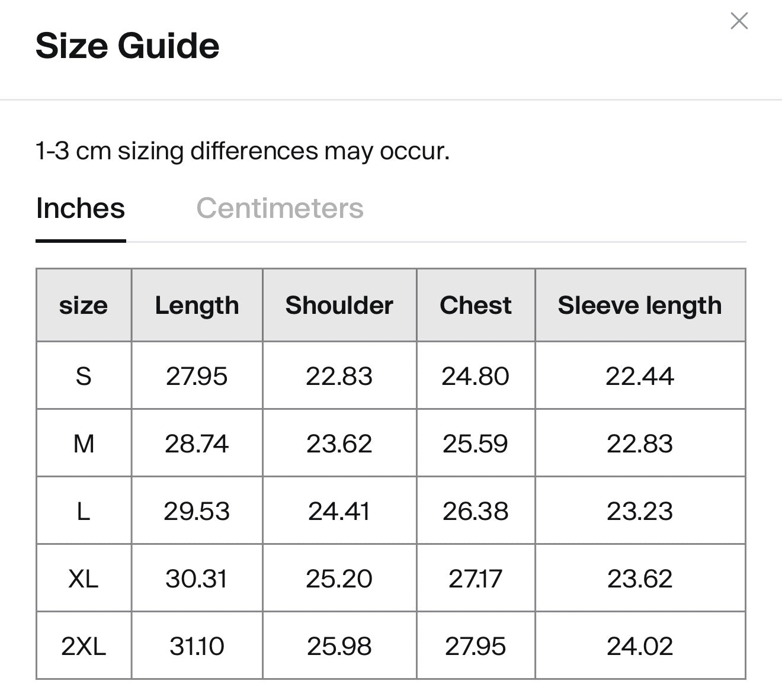Select the S size row label
Image resolution: width=782 pixels, height=700 pixels.
84,376
